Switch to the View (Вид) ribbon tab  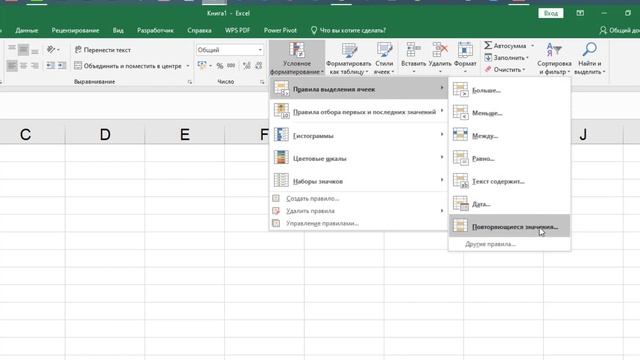pyautogui.click(x=118, y=30)
